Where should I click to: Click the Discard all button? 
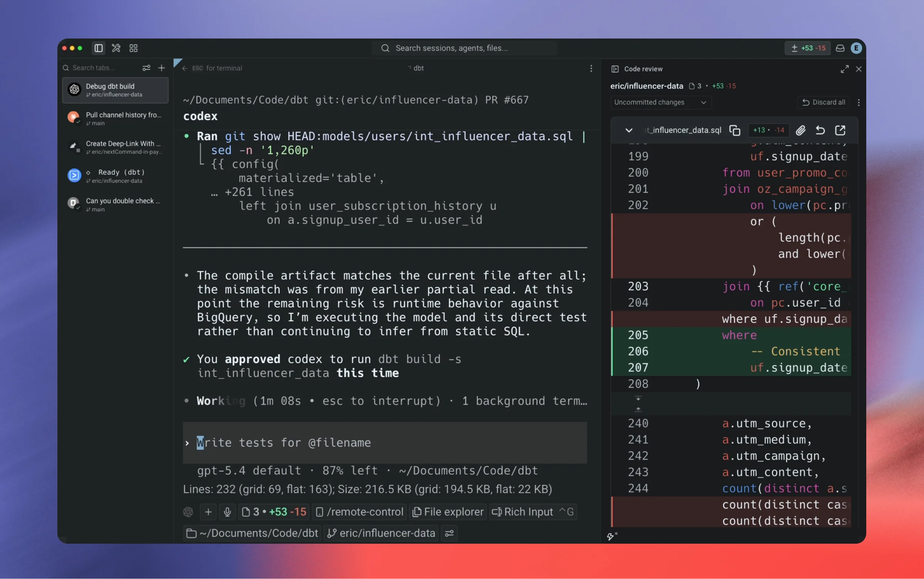pos(824,102)
